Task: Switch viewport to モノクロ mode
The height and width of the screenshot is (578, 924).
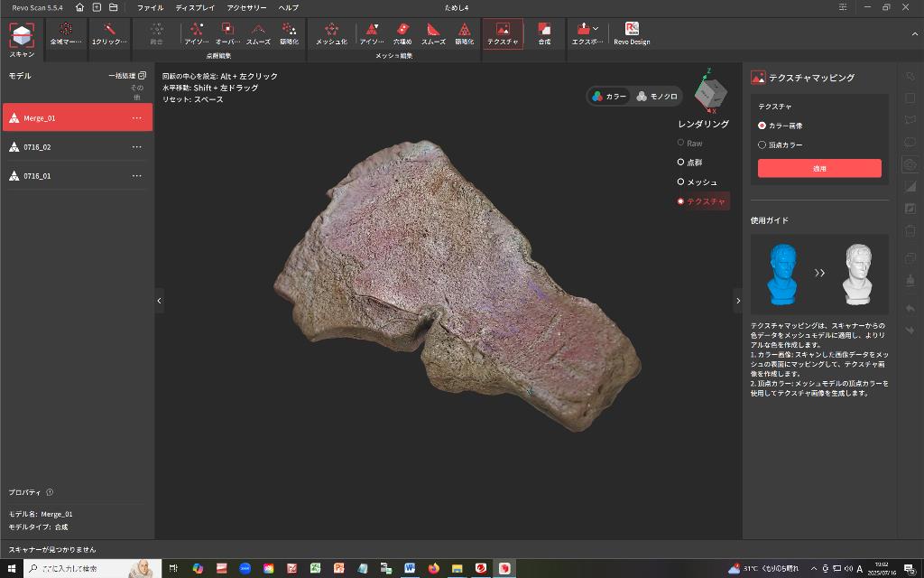Action: point(658,96)
